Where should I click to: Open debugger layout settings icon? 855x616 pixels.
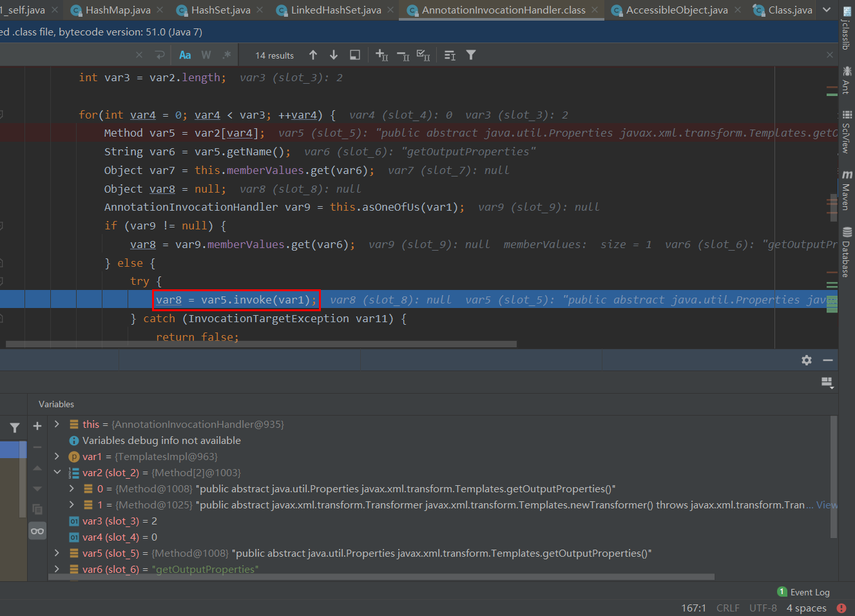(828, 383)
